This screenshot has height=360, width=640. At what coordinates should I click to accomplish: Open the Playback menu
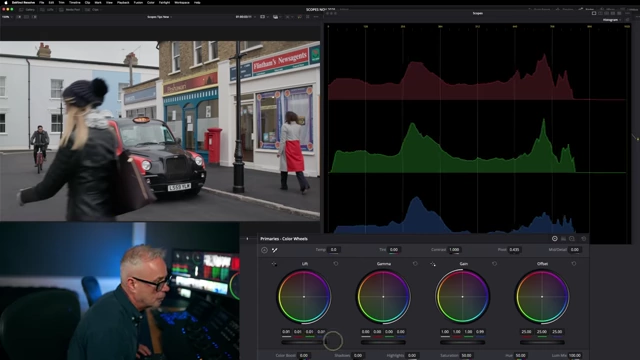[123, 2]
